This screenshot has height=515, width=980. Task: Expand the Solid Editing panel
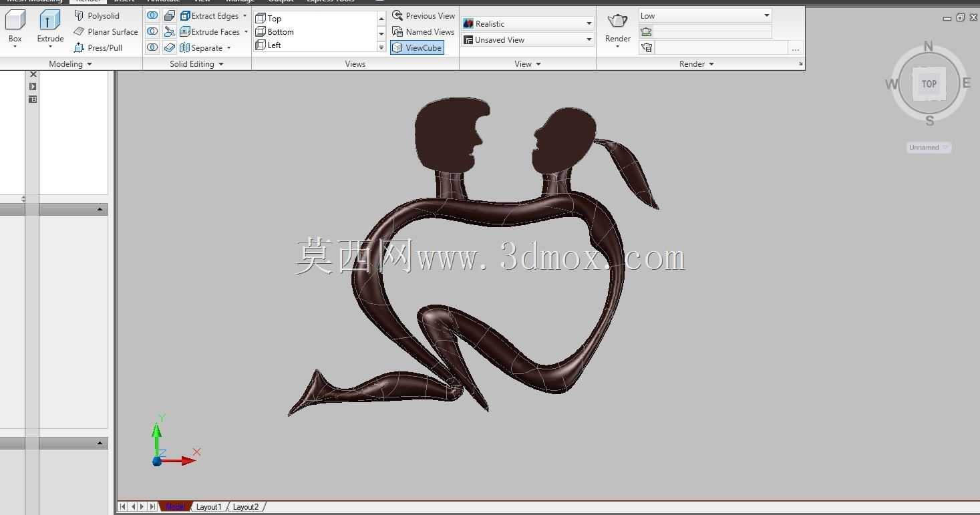point(196,64)
